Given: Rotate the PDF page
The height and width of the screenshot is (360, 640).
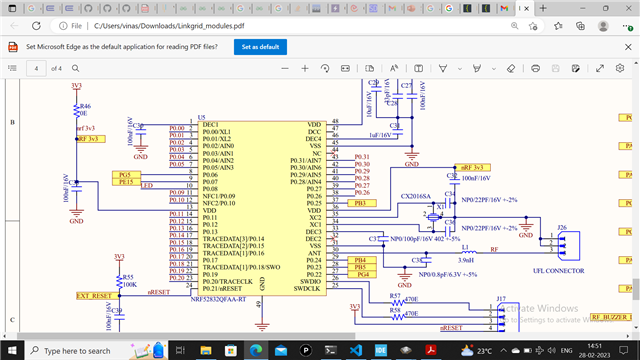Looking at the screenshot, I should pyautogui.click(x=325, y=69).
